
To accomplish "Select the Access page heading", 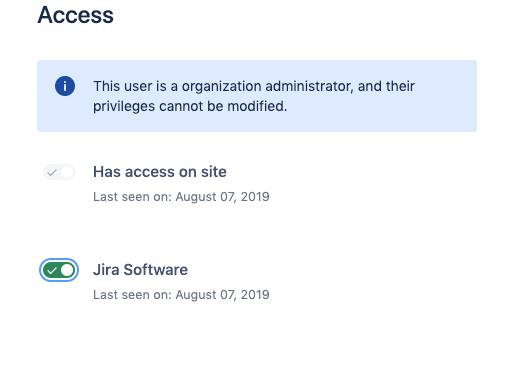I will [75, 15].
